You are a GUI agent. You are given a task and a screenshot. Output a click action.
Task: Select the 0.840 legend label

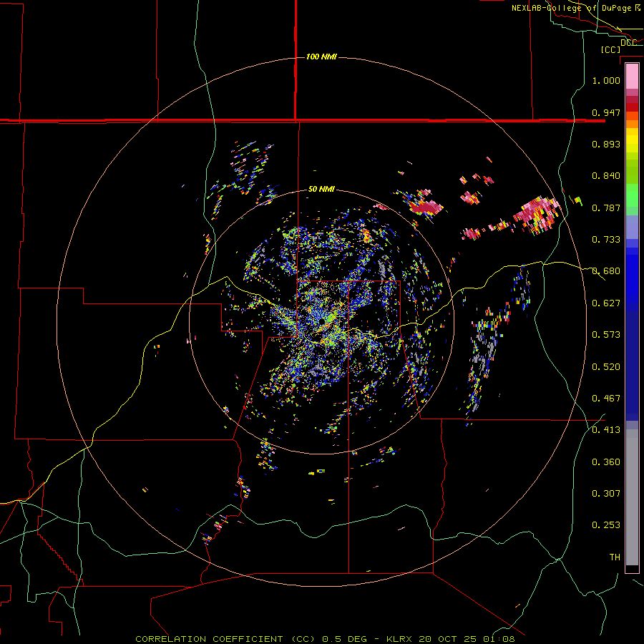tap(606, 176)
